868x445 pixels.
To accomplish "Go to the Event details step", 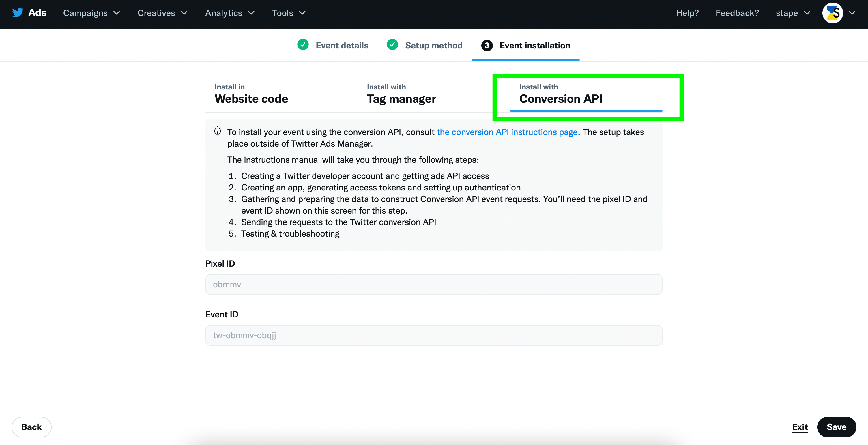I will (342, 46).
